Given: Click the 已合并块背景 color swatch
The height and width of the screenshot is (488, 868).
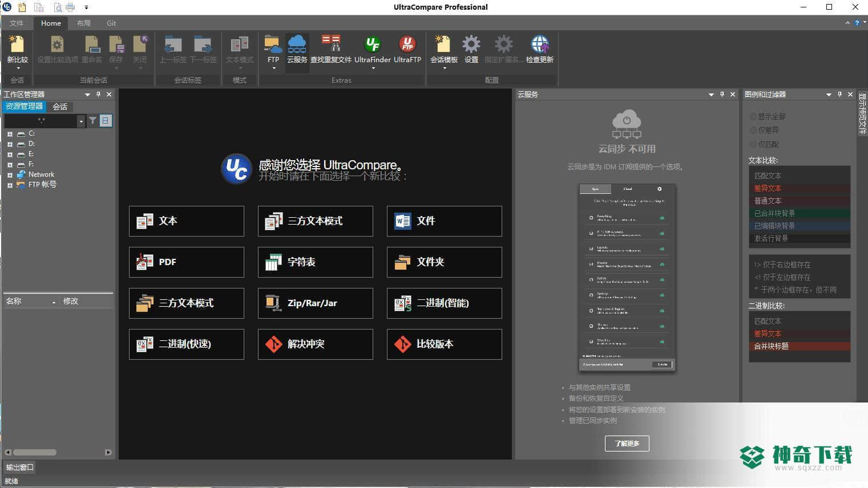Looking at the screenshot, I should point(800,213).
